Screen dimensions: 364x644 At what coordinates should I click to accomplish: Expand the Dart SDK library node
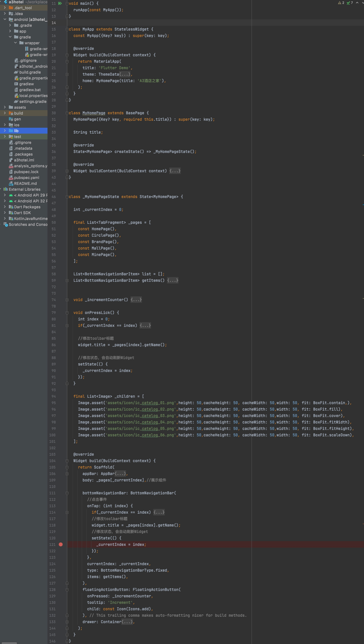coord(5,213)
